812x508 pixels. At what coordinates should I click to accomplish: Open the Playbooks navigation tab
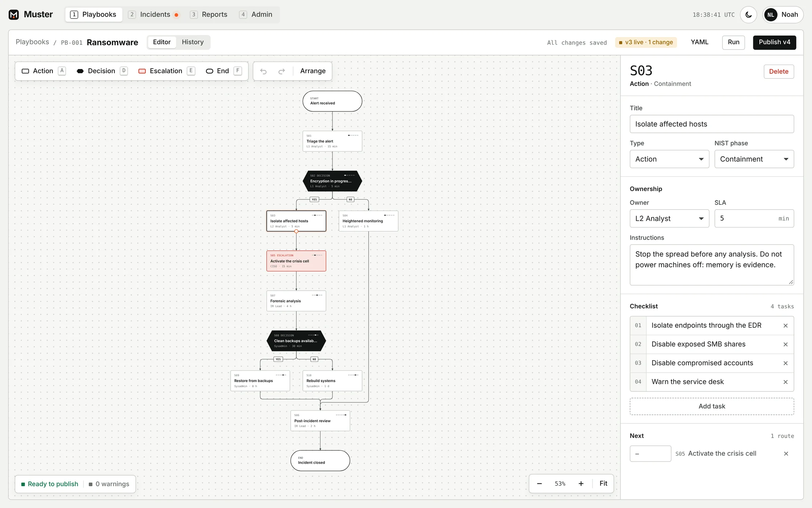pos(94,15)
